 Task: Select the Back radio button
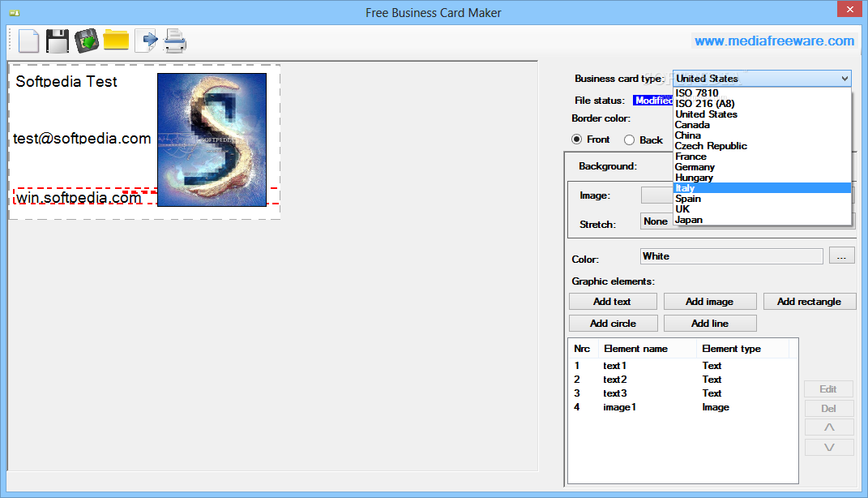click(x=630, y=140)
